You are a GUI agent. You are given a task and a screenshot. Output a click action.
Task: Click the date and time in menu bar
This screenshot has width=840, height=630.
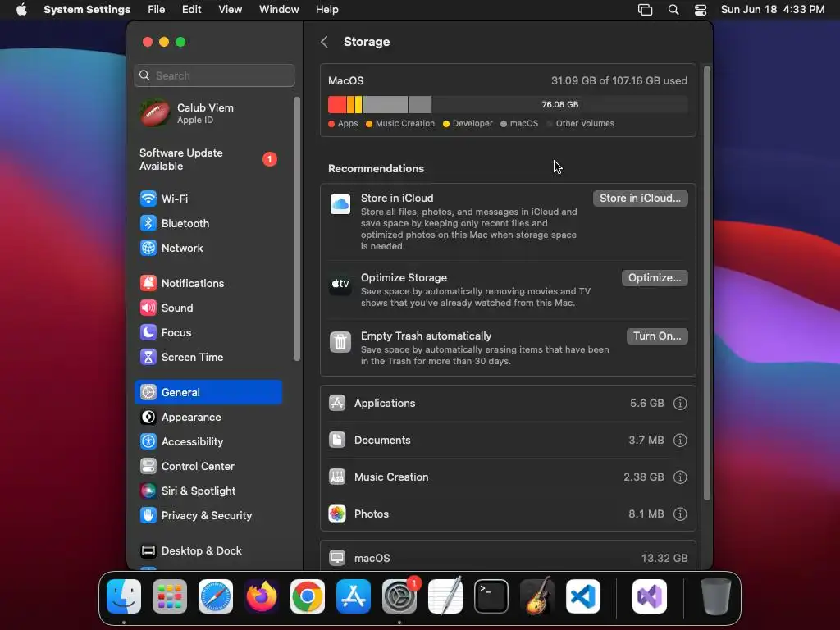pos(773,10)
